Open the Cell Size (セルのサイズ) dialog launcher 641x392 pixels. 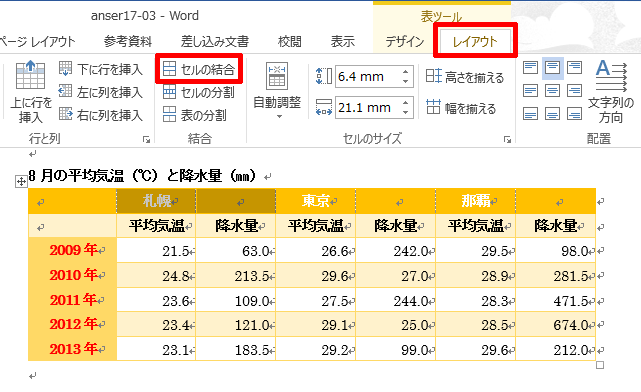(507, 140)
